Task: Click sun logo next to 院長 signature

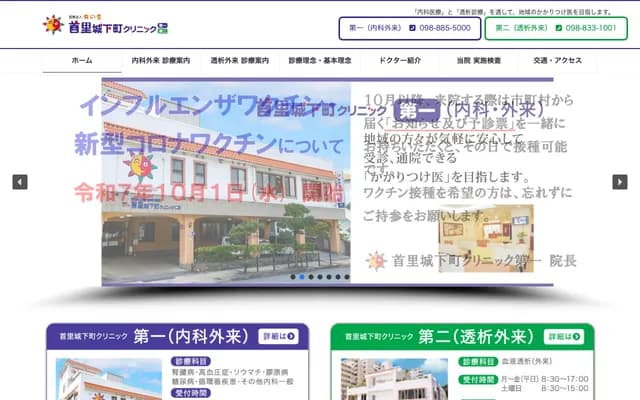Action: click(376, 261)
